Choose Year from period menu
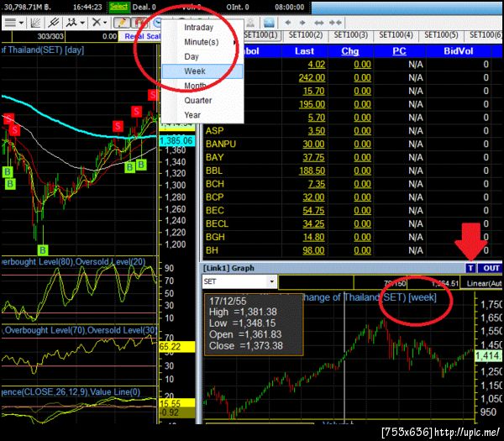Screen dimensions: 504x441 click(x=202, y=115)
